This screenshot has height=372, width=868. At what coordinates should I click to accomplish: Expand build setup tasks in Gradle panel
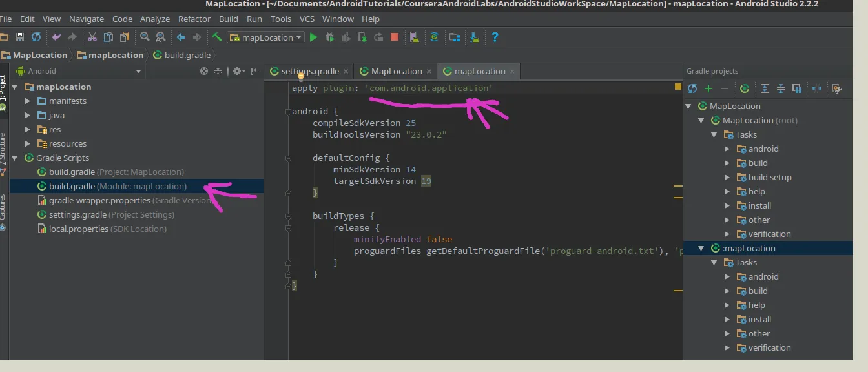[727, 177]
